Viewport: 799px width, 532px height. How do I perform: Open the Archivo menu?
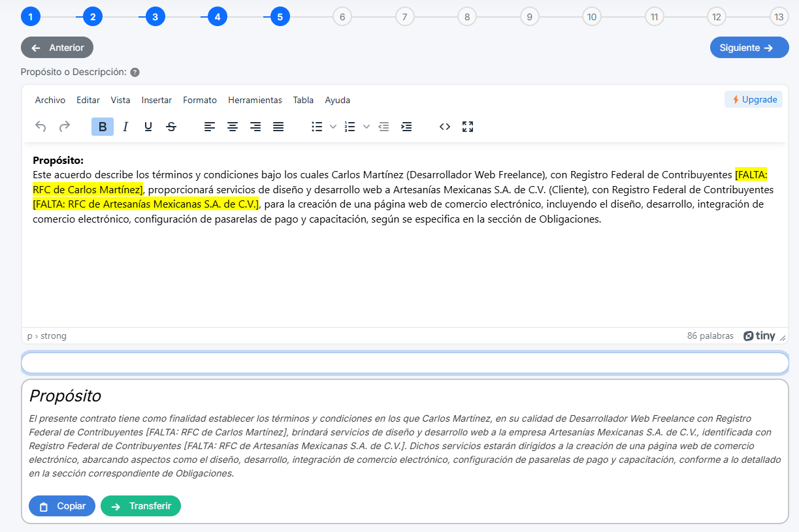tap(50, 100)
